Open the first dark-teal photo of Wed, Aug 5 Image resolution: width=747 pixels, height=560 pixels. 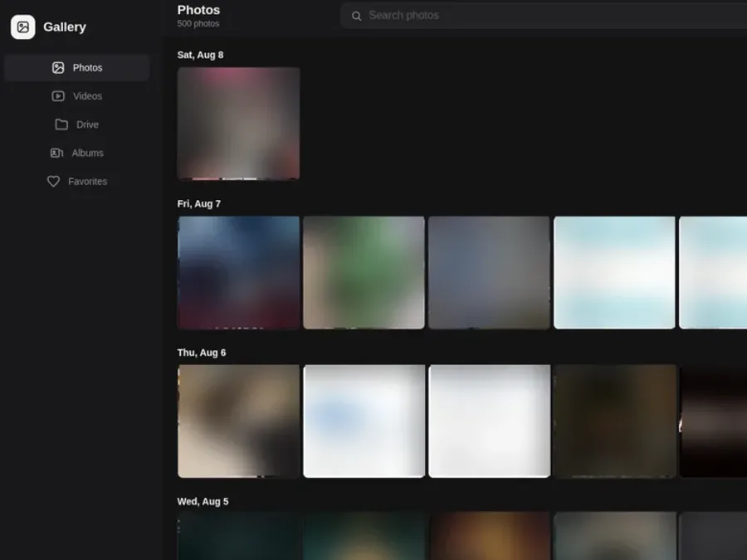[x=239, y=536]
